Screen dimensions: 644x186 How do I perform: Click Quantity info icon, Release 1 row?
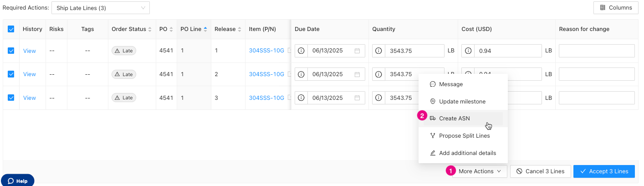379,51
